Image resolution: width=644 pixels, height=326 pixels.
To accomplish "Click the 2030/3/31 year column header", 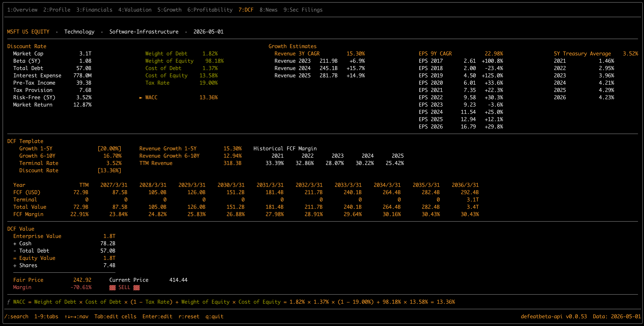I will click(x=231, y=185).
